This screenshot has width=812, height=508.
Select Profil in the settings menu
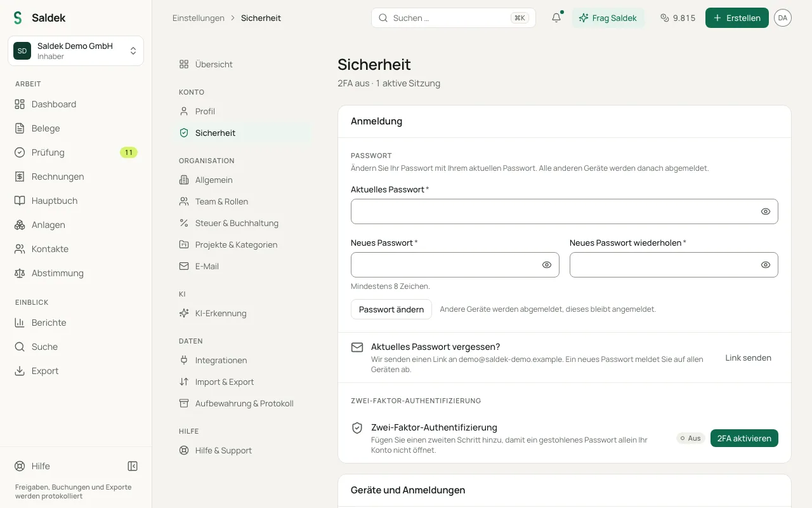point(242,111)
